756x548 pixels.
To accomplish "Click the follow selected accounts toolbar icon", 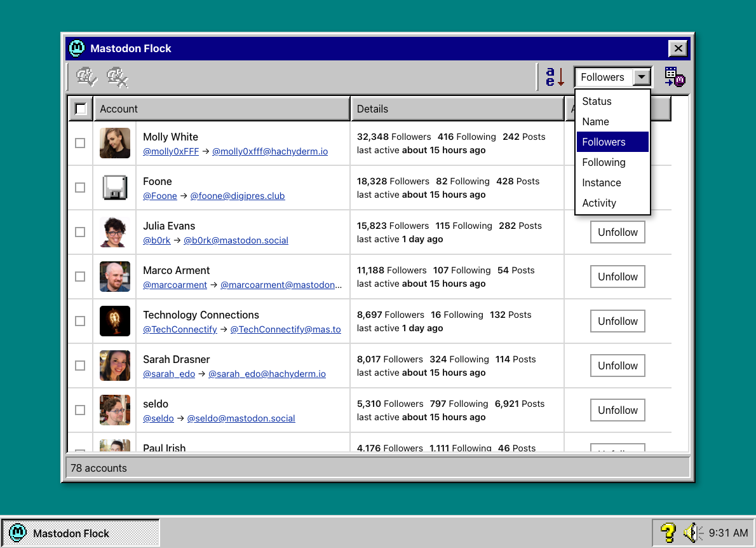I will pos(86,77).
